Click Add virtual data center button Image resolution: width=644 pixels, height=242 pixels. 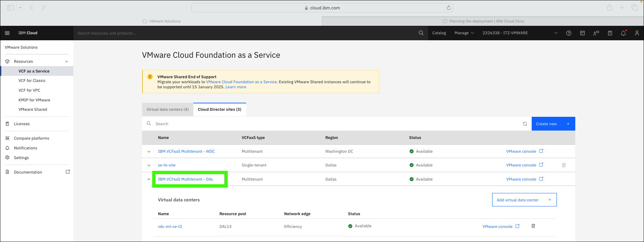pyautogui.click(x=524, y=200)
